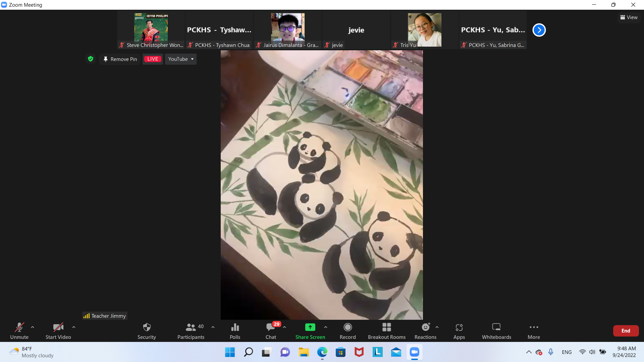Expand Share Screen options arrow
This screenshot has height=362, width=644.
[x=326, y=327]
